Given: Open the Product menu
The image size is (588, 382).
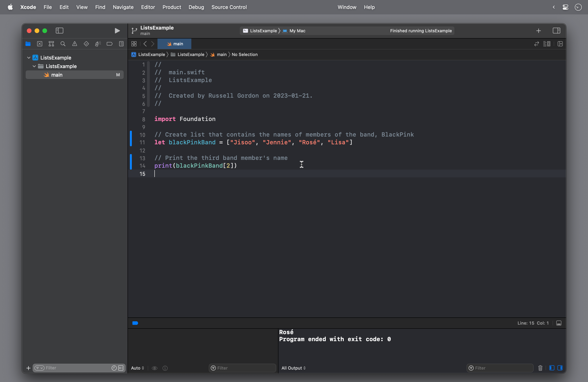Looking at the screenshot, I should tap(171, 7).
